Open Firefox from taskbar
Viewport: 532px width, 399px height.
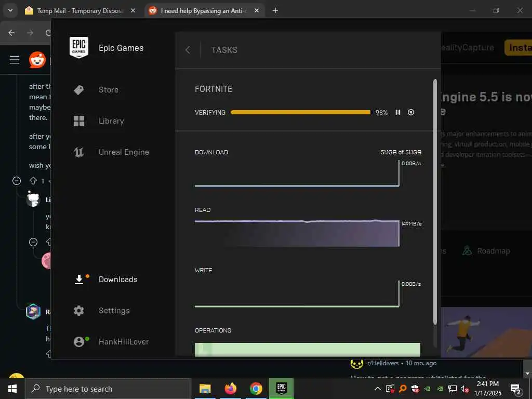click(230, 389)
